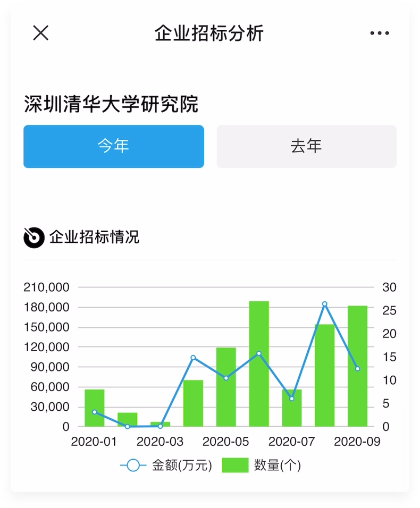Screen dimensions: 420x508
Task: Open the three-dot more options menu
Action: 380,33
